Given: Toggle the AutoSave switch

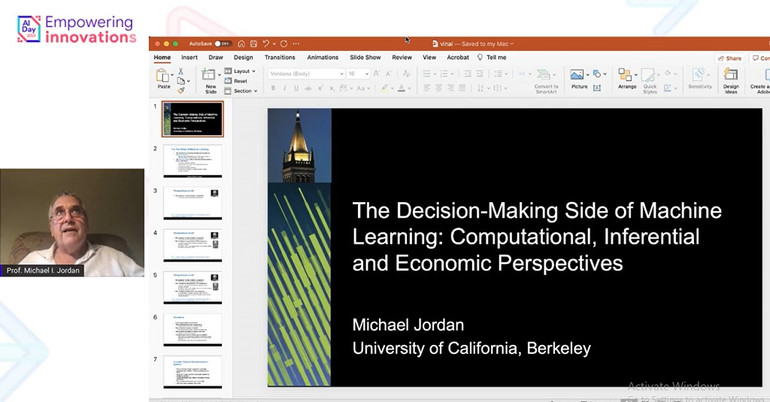Looking at the screenshot, I should click(x=223, y=44).
